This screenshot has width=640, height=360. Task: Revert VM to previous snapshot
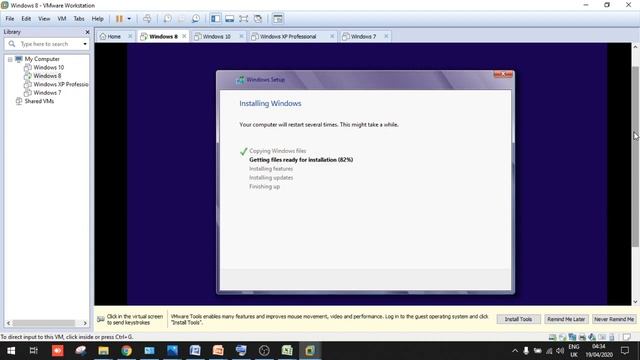tap(182, 19)
